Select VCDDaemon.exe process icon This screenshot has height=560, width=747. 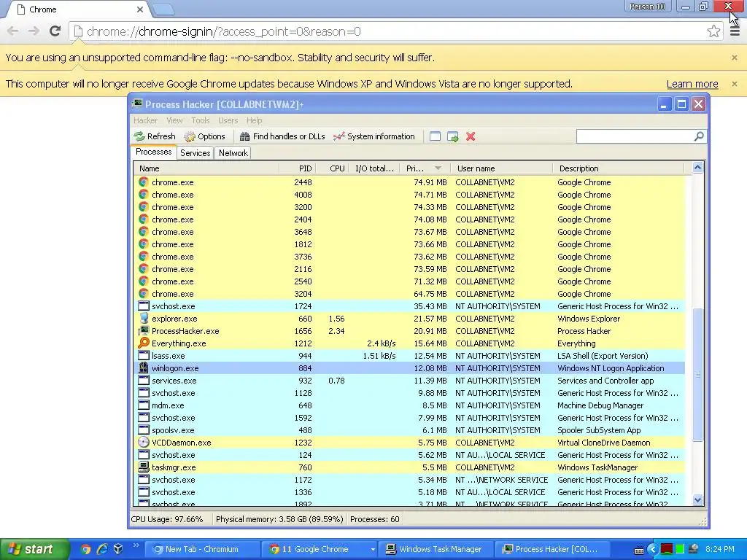click(x=144, y=443)
